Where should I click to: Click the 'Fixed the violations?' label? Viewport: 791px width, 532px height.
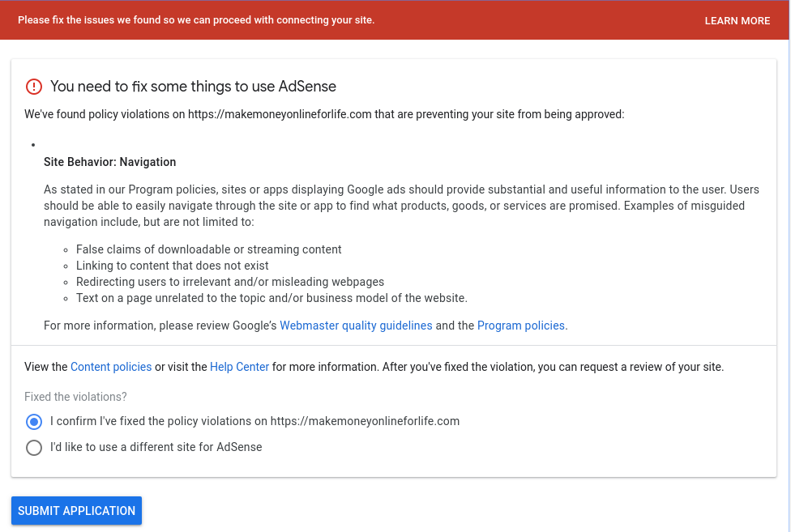pos(75,397)
